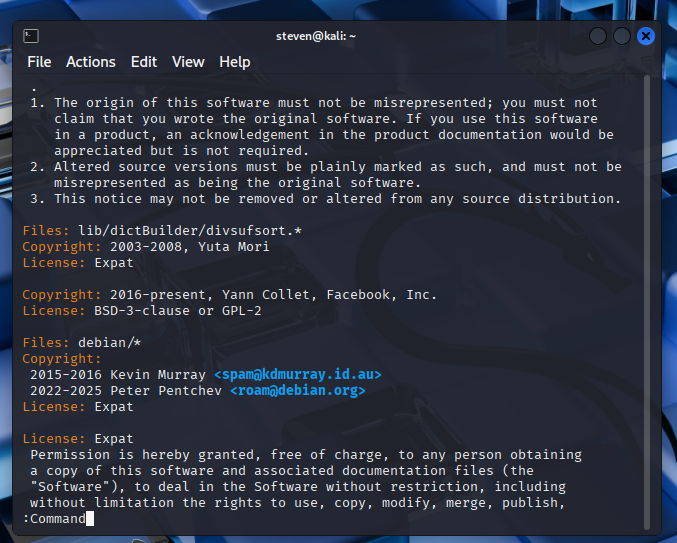Close the terminal with the blue X button
677x543 pixels.
coord(646,36)
